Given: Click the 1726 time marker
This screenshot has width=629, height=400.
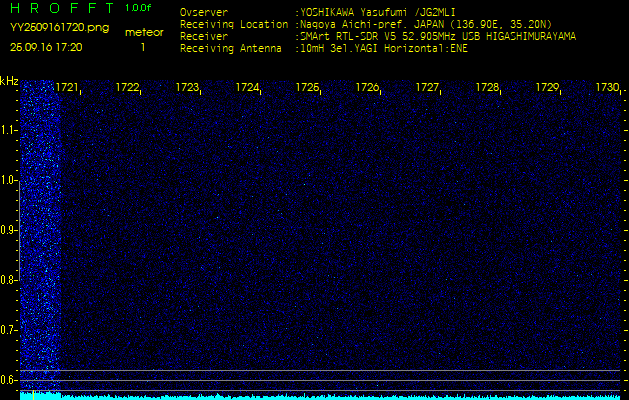Looking at the screenshot, I should click(367, 87).
